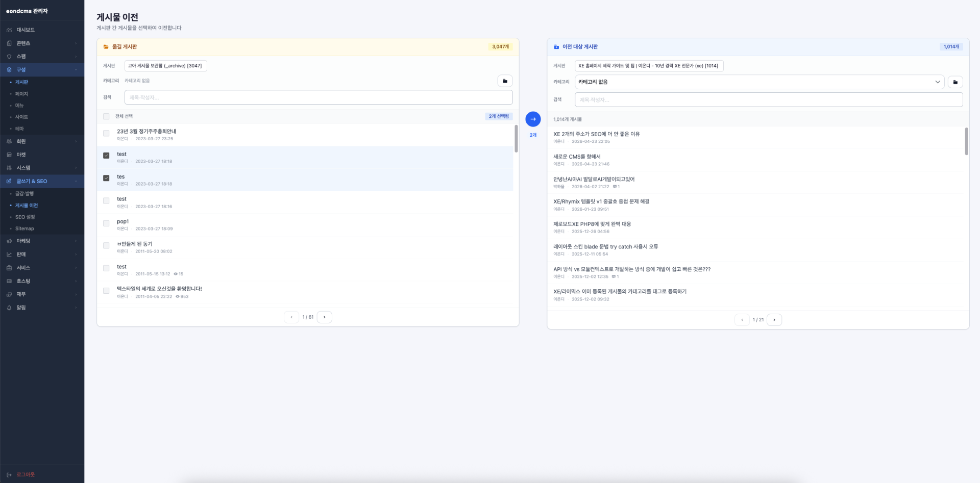Uncheck the selected 'tes' post

click(x=106, y=178)
